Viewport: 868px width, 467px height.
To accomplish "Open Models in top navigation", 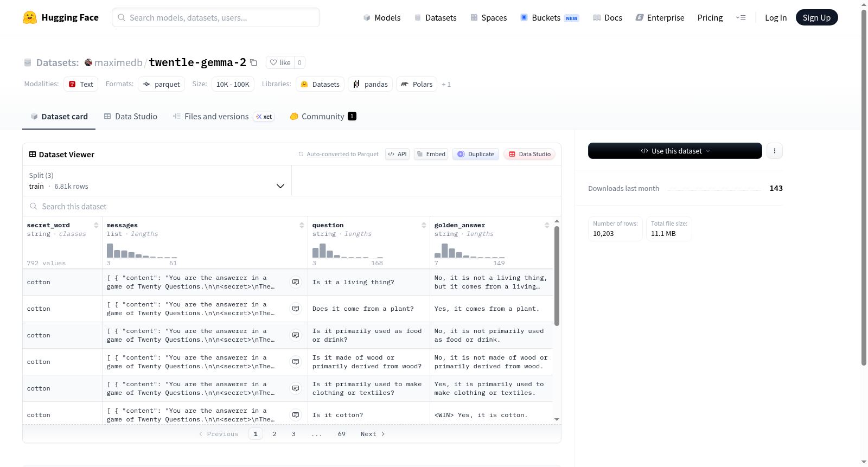I will point(382,17).
